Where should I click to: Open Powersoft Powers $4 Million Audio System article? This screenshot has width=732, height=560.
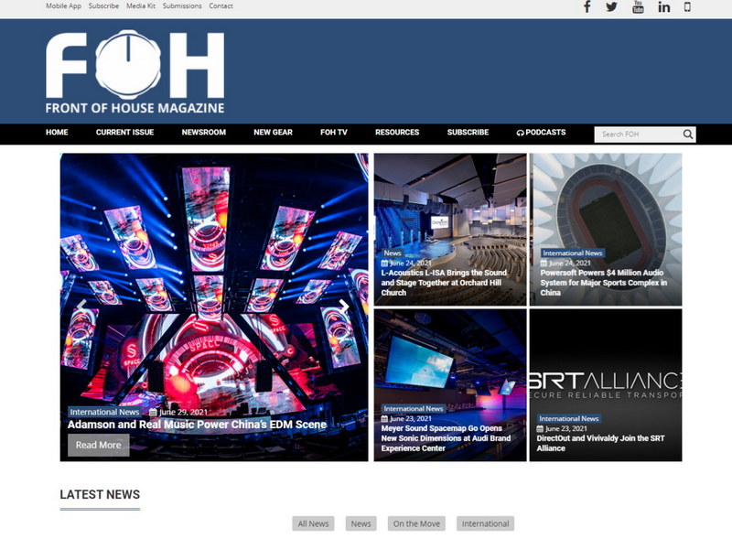pyautogui.click(x=604, y=283)
